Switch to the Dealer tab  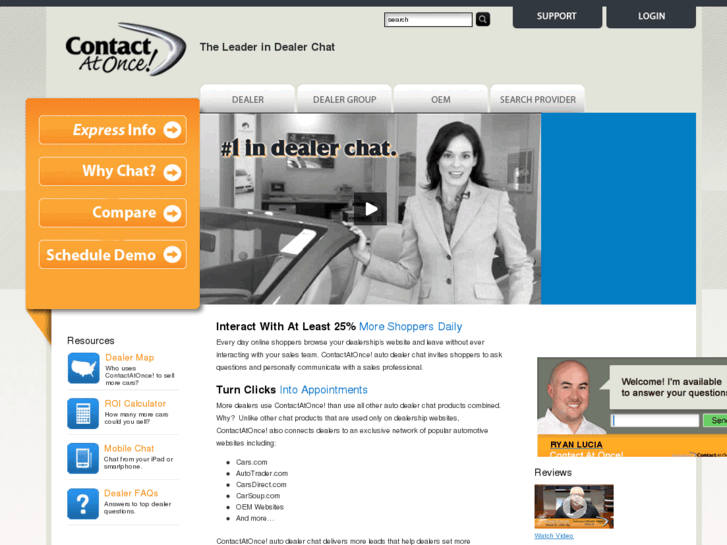tap(248, 99)
